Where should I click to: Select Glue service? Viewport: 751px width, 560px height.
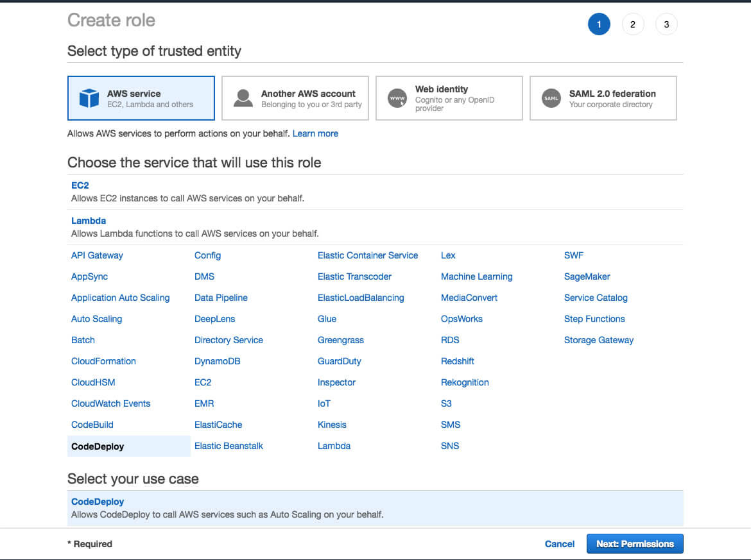click(327, 319)
